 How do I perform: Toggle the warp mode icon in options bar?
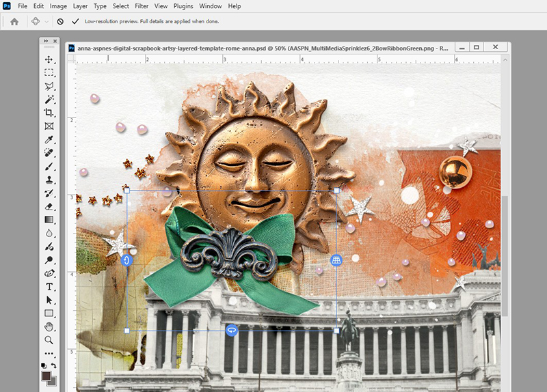[x=36, y=21]
